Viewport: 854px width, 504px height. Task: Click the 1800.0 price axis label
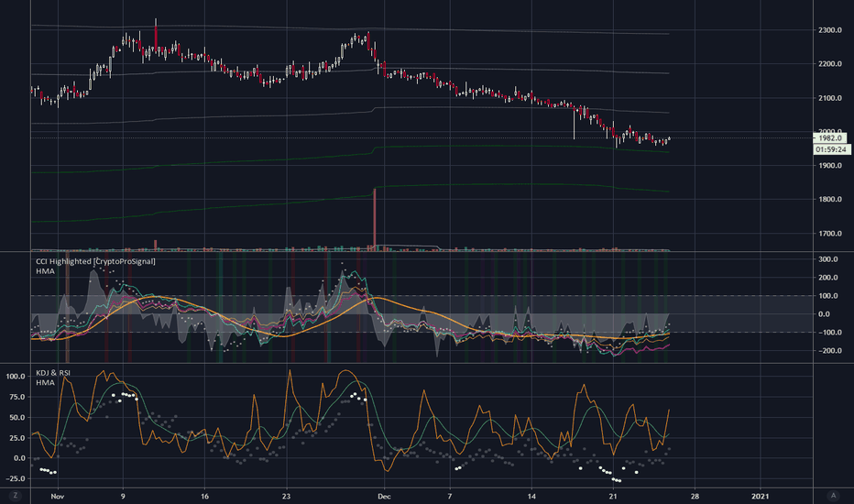tap(830, 200)
